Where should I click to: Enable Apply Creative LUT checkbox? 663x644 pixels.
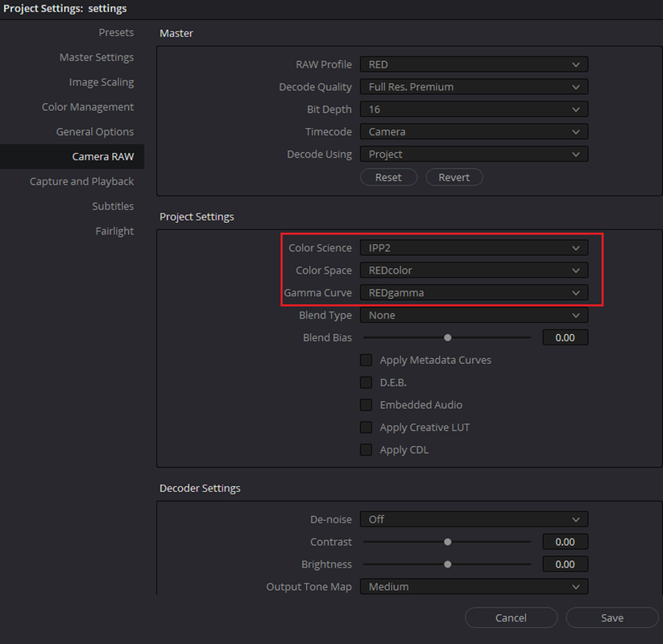(x=367, y=427)
